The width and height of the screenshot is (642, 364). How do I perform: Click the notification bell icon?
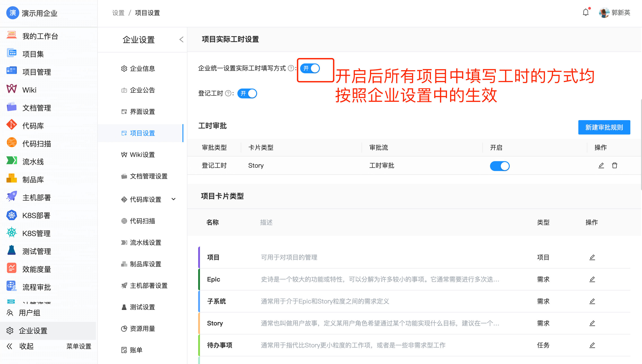point(586,12)
